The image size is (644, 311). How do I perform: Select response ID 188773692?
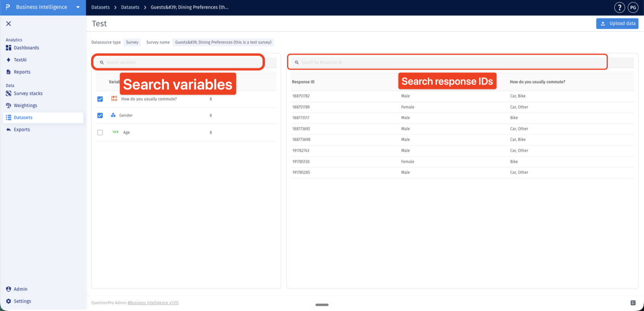301,129
